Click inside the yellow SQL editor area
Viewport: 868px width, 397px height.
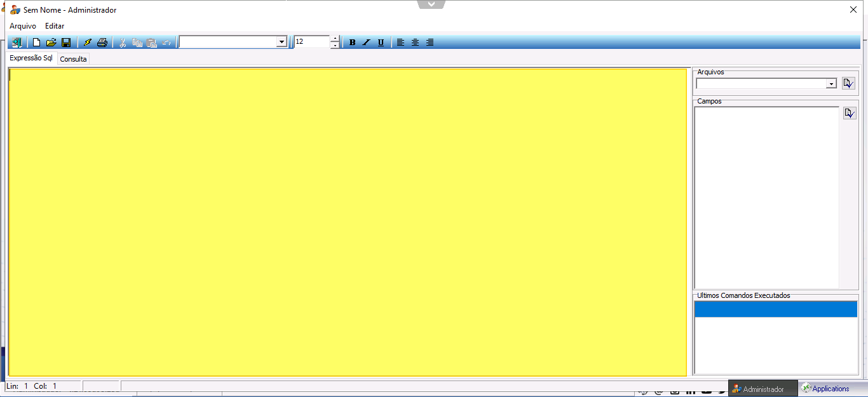348,222
